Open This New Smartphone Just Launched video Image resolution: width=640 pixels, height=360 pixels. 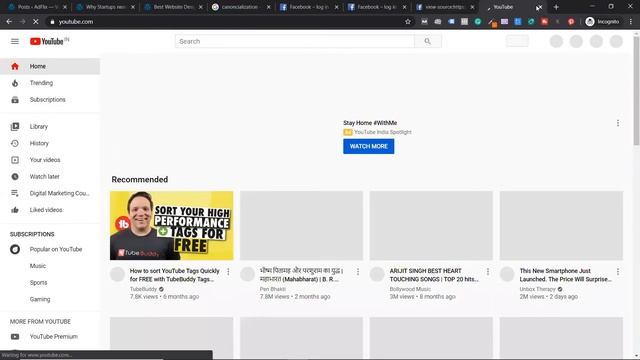tap(565, 275)
